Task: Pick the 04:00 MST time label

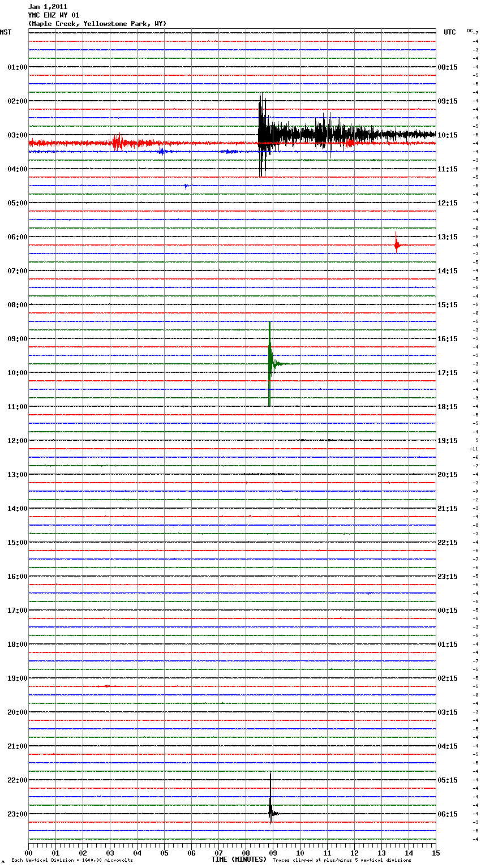Action: [18, 169]
